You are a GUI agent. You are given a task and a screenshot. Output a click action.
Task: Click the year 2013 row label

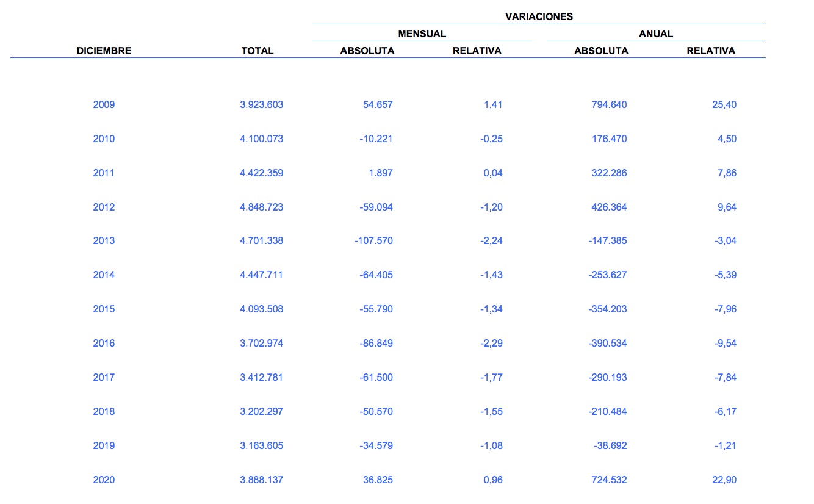104,240
